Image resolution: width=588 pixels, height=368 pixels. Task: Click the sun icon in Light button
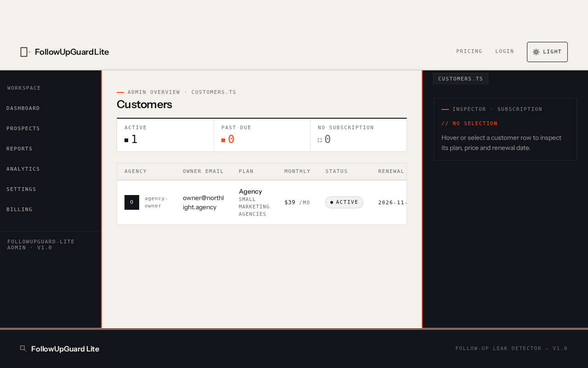click(536, 52)
